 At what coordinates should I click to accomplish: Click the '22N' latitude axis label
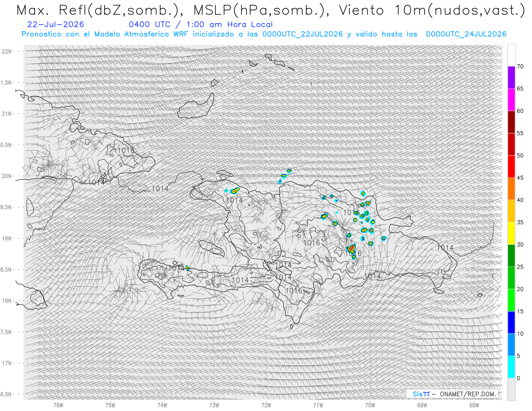[7, 51]
